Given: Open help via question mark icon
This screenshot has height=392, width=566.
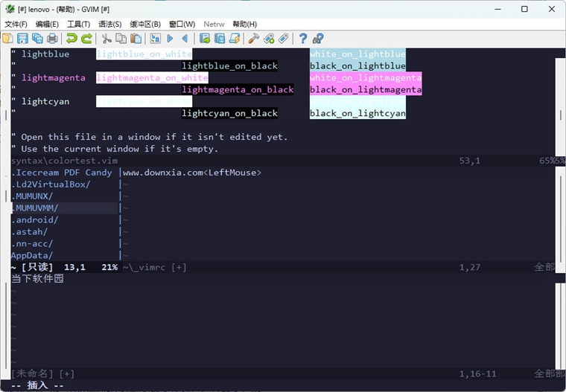Looking at the screenshot, I should [x=303, y=38].
